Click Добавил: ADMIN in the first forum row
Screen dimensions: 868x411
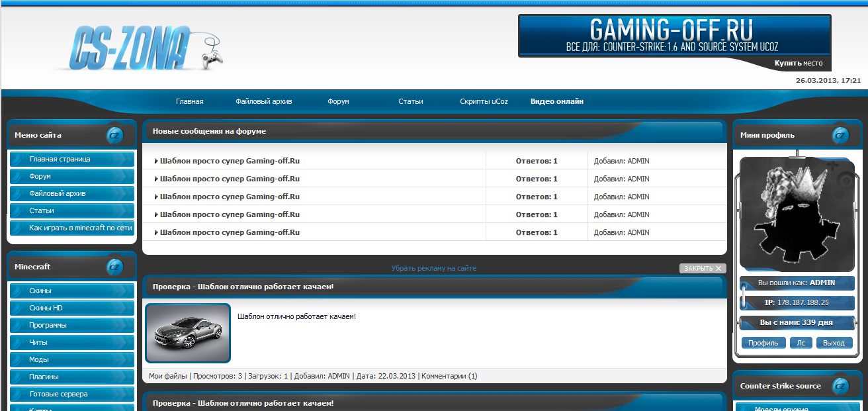tap(622, 161)
